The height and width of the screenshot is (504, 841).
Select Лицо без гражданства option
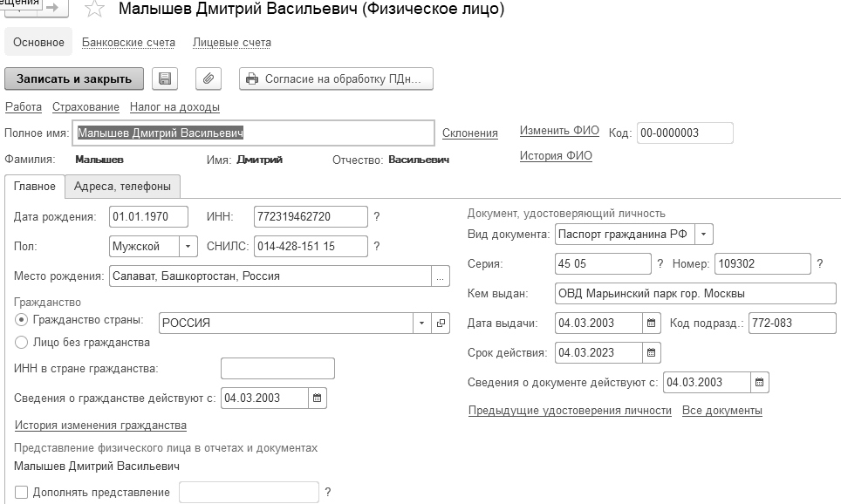(21, 343)
